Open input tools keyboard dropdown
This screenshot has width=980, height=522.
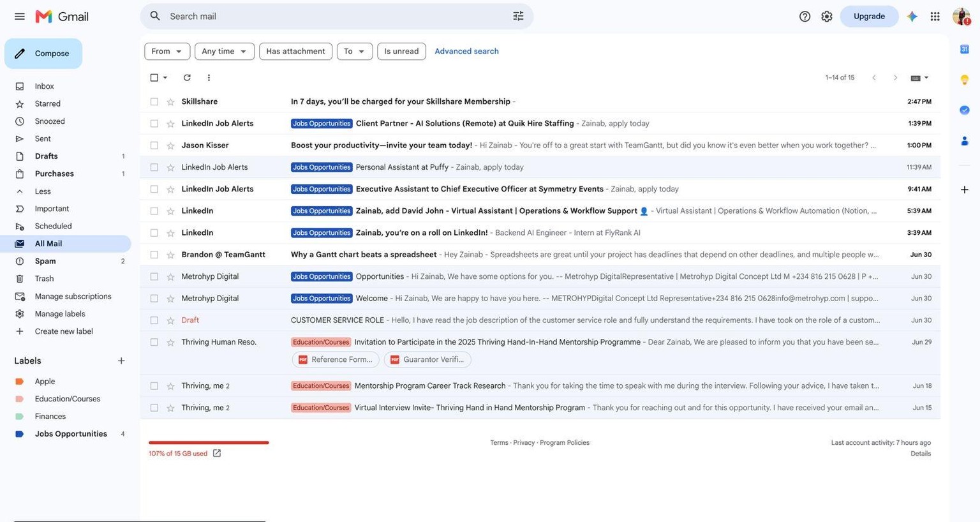919,77
